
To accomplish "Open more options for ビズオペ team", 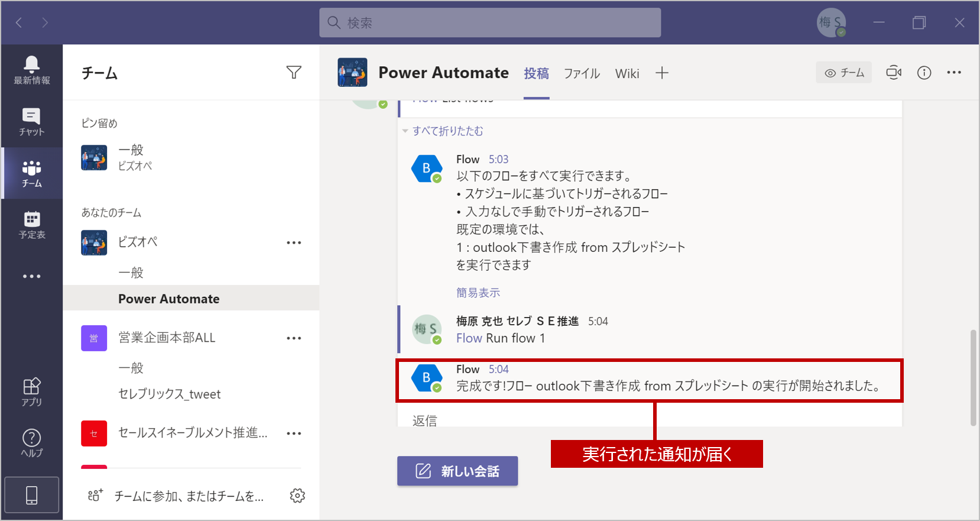I will click(294, 242).
